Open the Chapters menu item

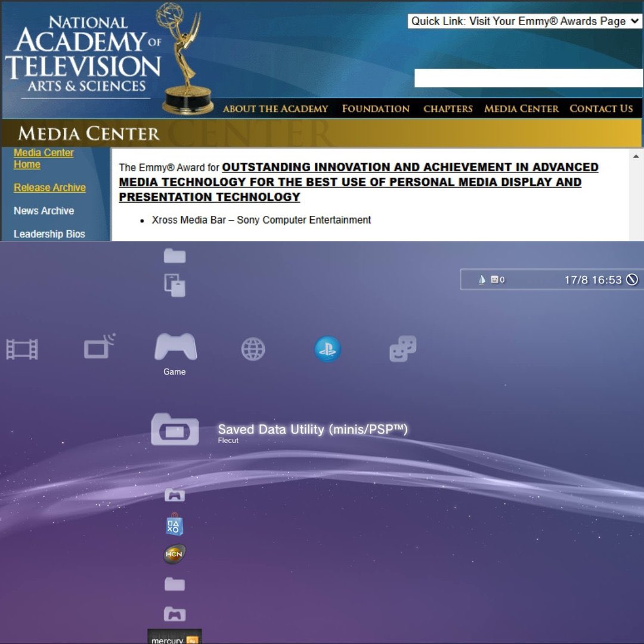click(448, 109)
